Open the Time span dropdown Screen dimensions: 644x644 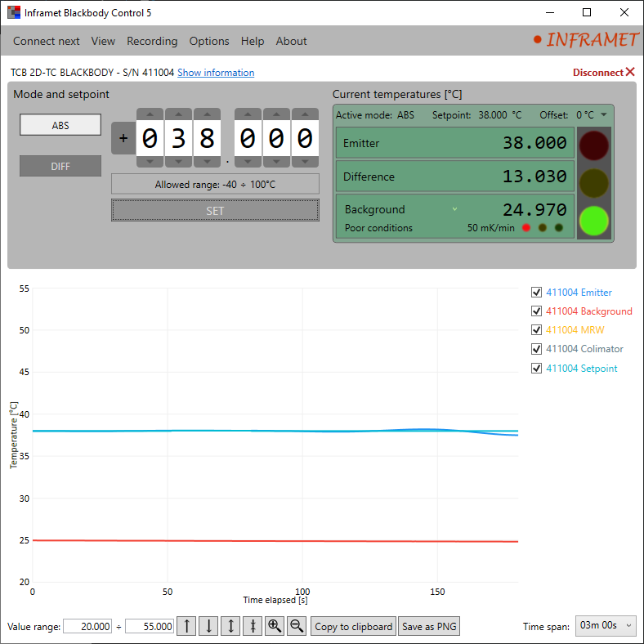coord(606,625)
